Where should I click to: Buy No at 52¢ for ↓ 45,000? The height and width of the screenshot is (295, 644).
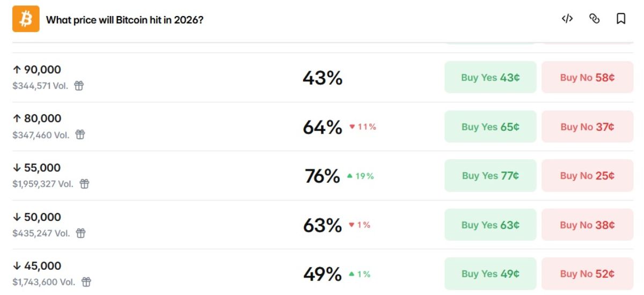click(587, 274)
